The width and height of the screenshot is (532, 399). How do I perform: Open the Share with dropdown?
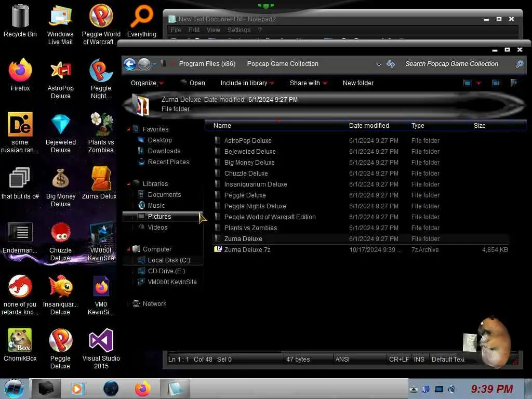(x=308, y=83)
